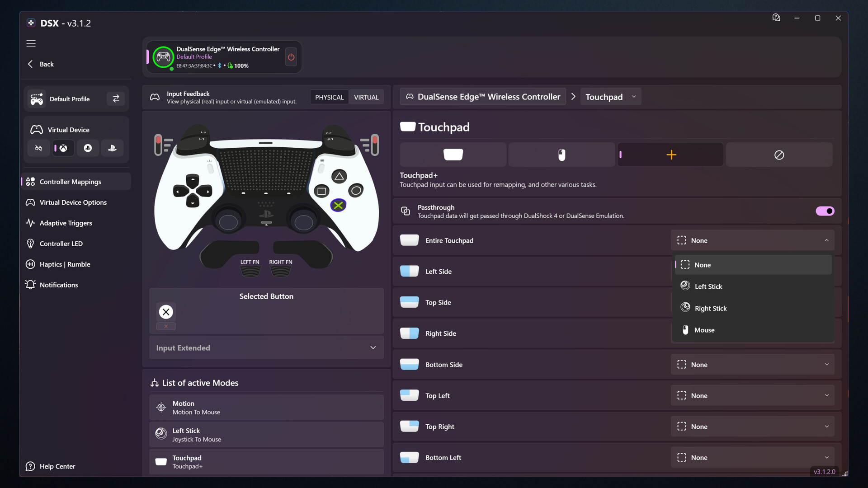Select the disabled touchpad mode icon

(x=779, y=155)
